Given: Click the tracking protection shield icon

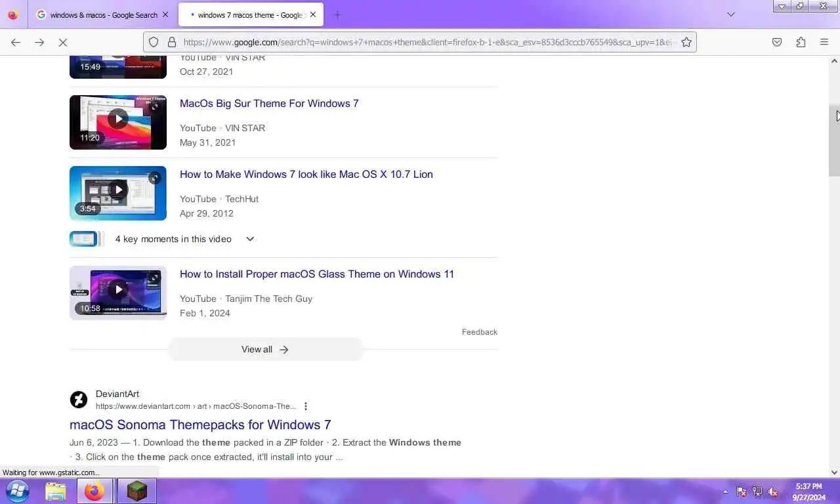Looking at the screenshot, I should click(x=154, y=42).
